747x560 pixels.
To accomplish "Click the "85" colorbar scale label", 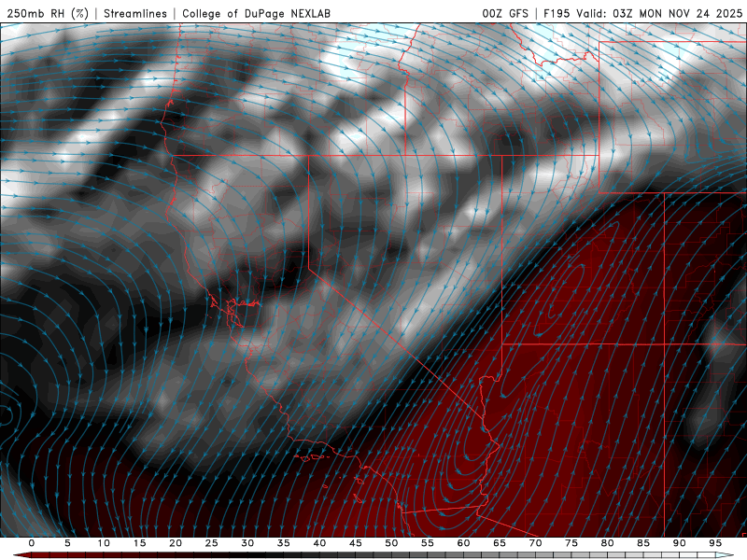I will [643, 543].
